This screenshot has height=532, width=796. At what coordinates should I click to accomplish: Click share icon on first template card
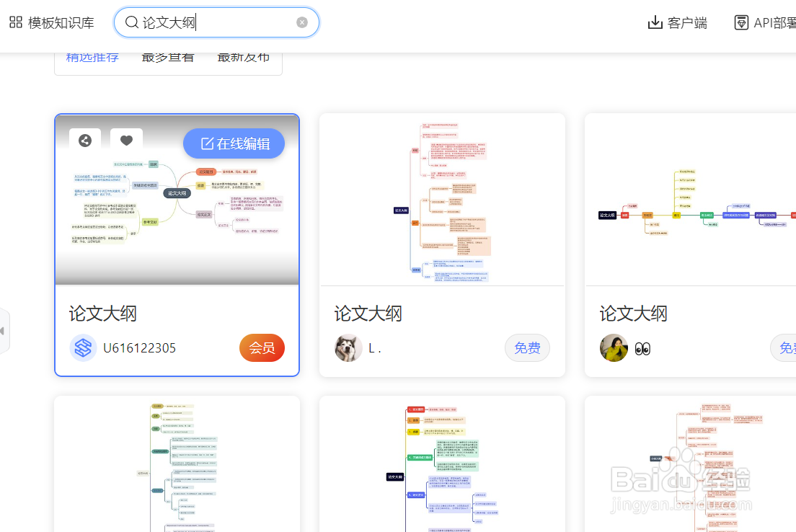pyautogui.click(x=85, y=141)
